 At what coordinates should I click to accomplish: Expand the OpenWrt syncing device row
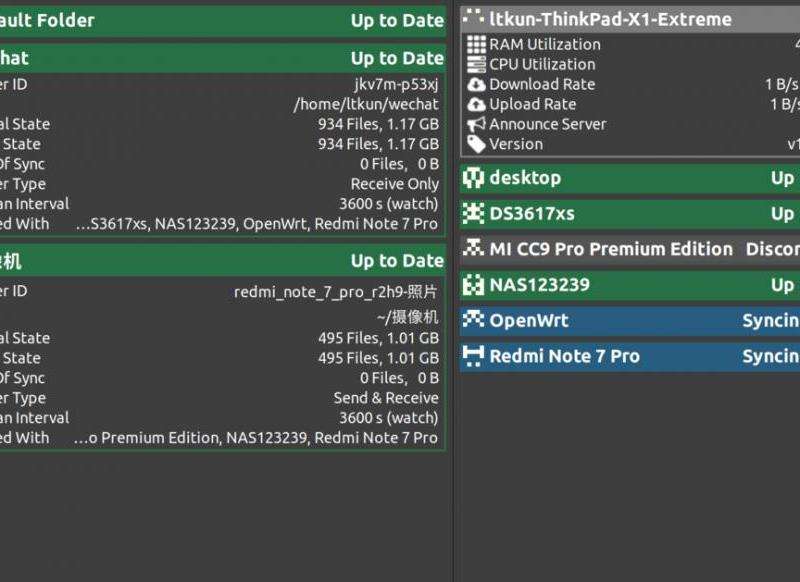630,320
